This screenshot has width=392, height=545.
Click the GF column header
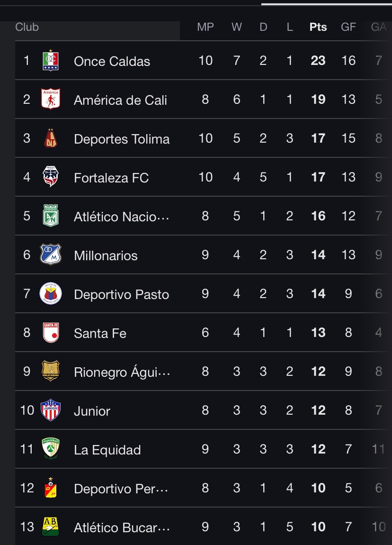[348, 27]
